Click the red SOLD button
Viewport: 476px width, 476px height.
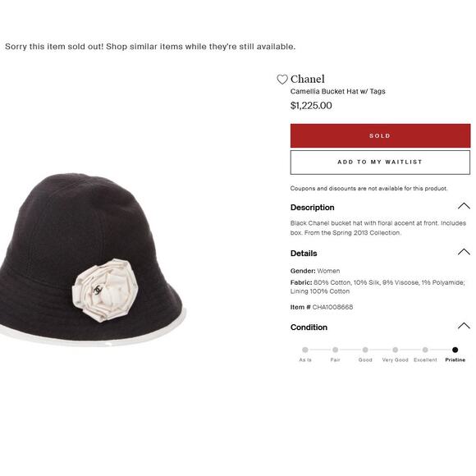tap(380, 135)
